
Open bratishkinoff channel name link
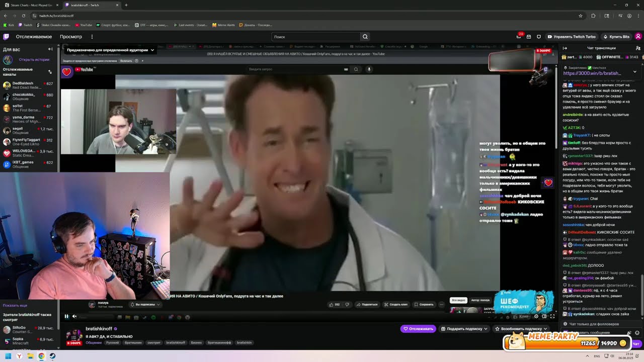pos(99,329)
